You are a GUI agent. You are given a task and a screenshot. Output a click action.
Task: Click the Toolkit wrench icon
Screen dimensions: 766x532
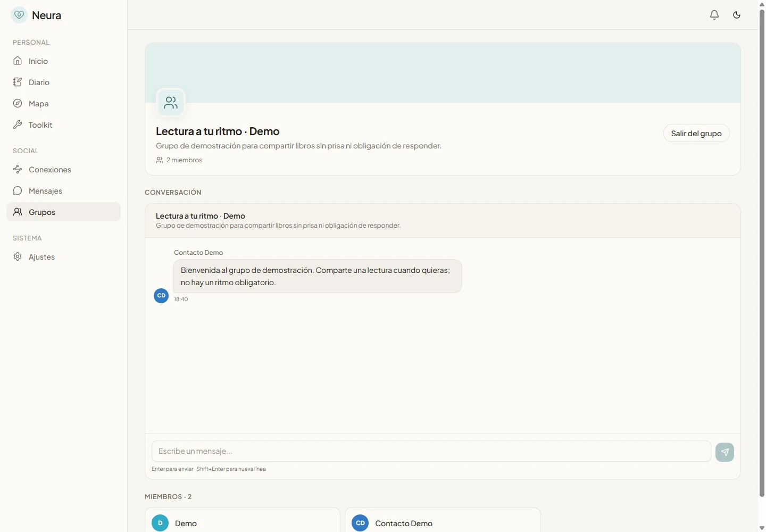(x=18, y=124)
